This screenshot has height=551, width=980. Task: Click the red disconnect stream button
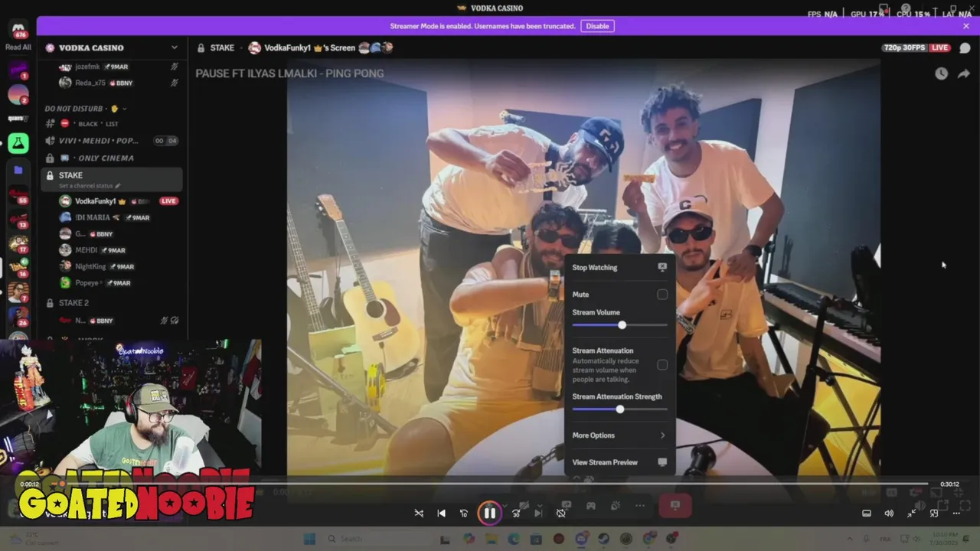(x=675, y=506)
